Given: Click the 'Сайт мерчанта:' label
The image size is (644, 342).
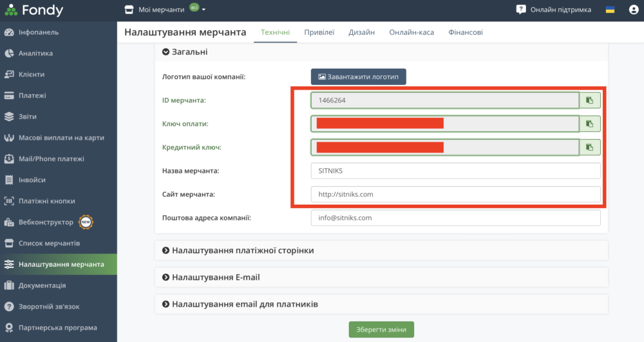Looking at the screenshot, I should (x=189, y=195).
